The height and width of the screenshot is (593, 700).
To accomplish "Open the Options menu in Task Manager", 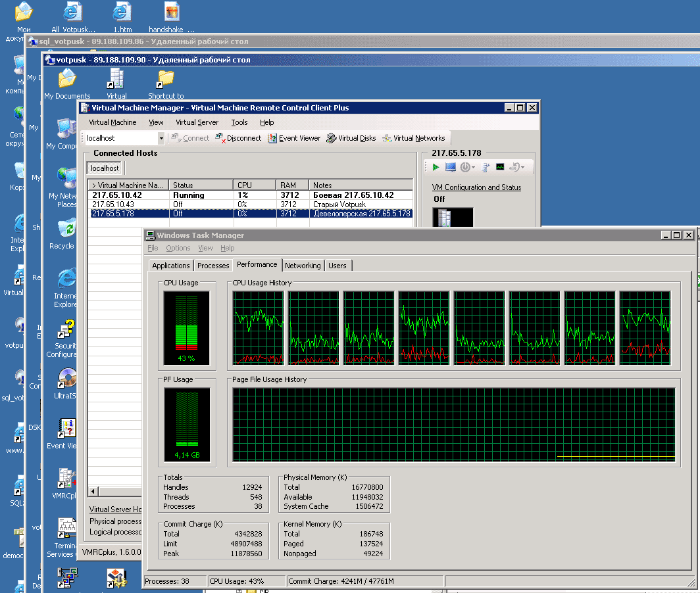I will point(178,248).
